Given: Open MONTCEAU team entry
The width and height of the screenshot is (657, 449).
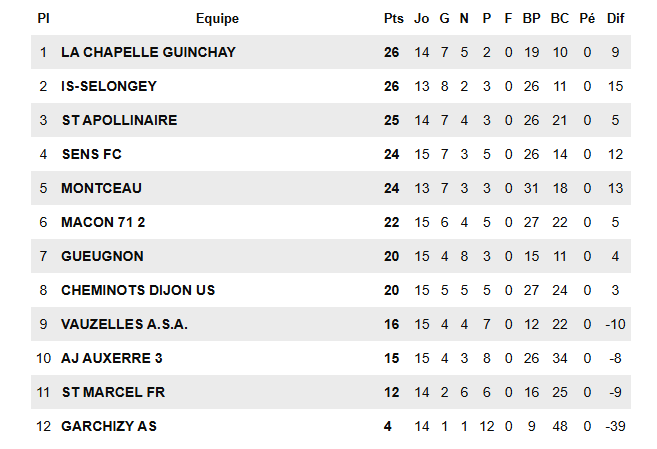Looking at the screenshot, I should (x=101, y=188).
